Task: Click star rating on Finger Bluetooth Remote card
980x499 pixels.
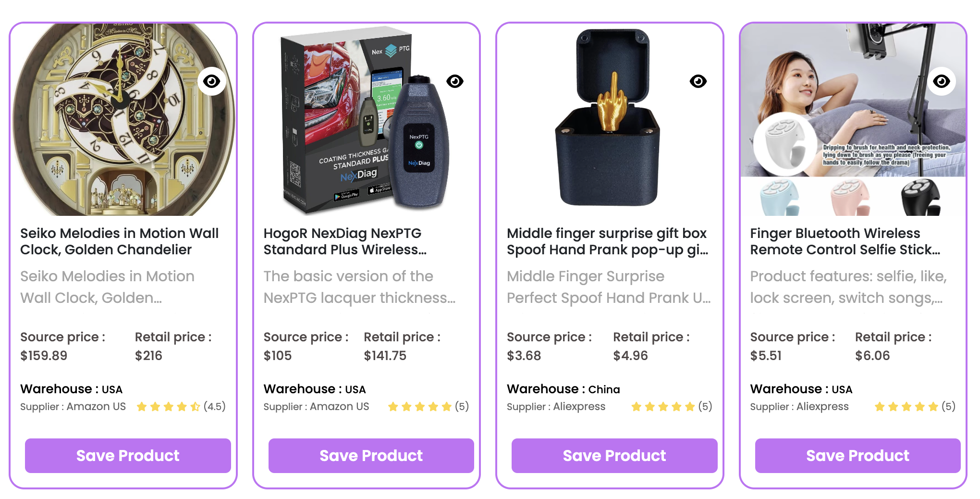Action: pos(915,407)
